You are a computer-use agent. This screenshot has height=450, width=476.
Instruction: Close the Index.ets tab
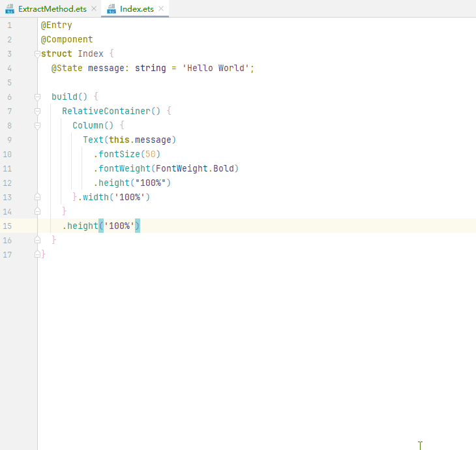[161, 9]
